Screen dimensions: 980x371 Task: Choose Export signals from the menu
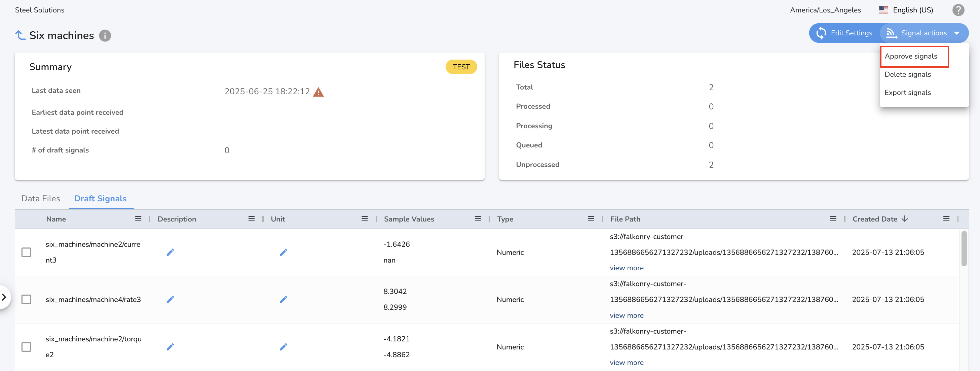[907, 93]
